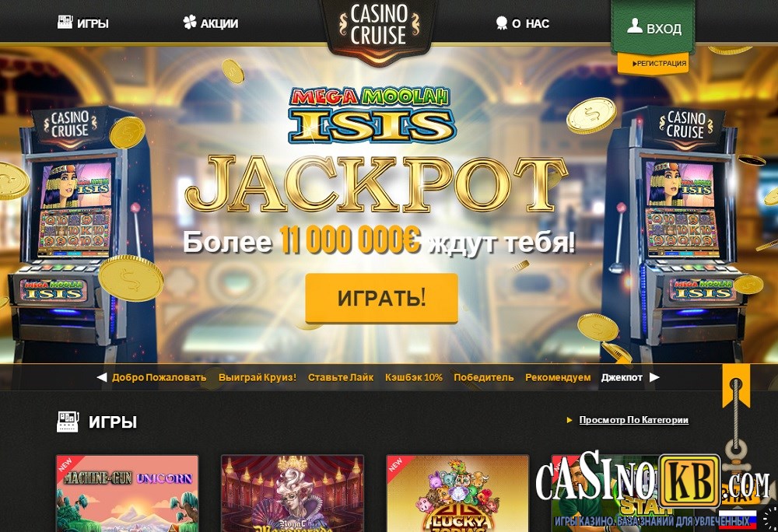The width and height of the screenshot is (778, 532).
Task: Open the Lucky Zodiac game thumbnail
Action: pyautogui.click(x=457, y=493)
